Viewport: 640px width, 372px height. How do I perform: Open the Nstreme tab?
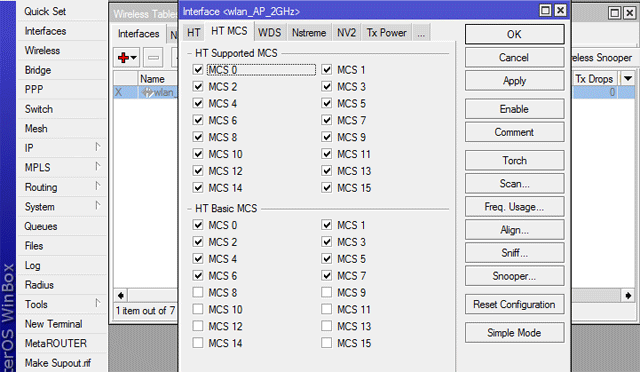click(309, 33)
